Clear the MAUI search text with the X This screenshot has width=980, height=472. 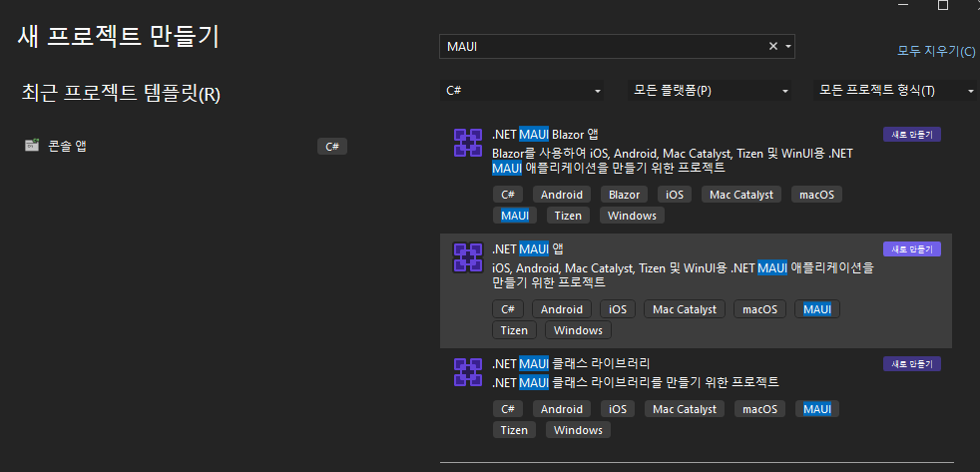tap(773, 46)
